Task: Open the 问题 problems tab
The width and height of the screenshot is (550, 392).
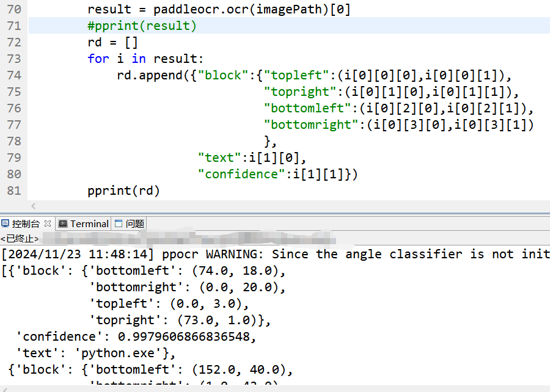Action: 134,223
